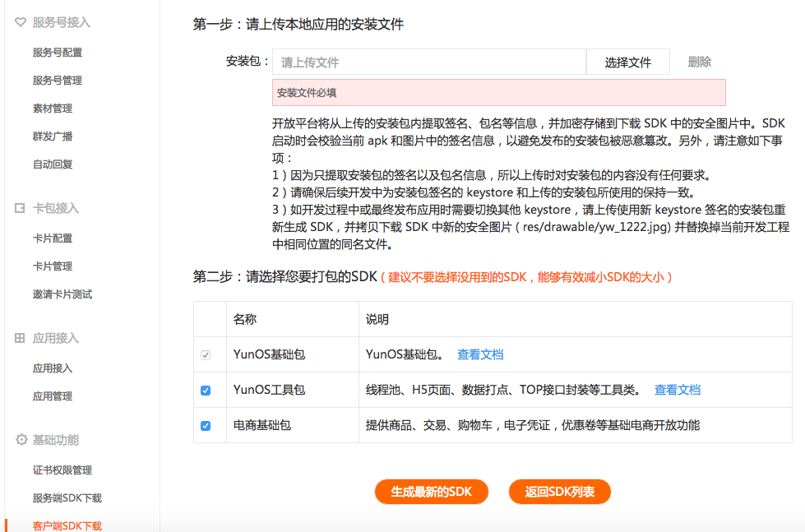Click the orange SDK size recommendation note

pyautogui.click(x=526, y=277)
